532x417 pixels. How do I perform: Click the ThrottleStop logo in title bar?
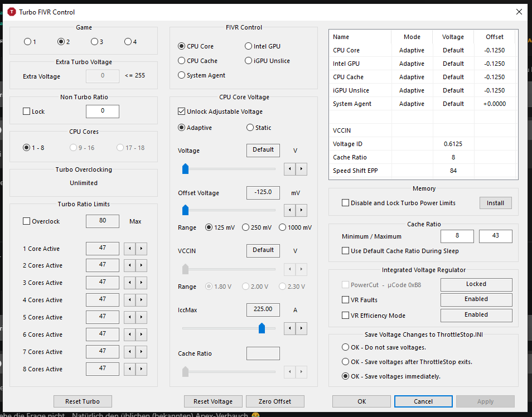[12, 12]
